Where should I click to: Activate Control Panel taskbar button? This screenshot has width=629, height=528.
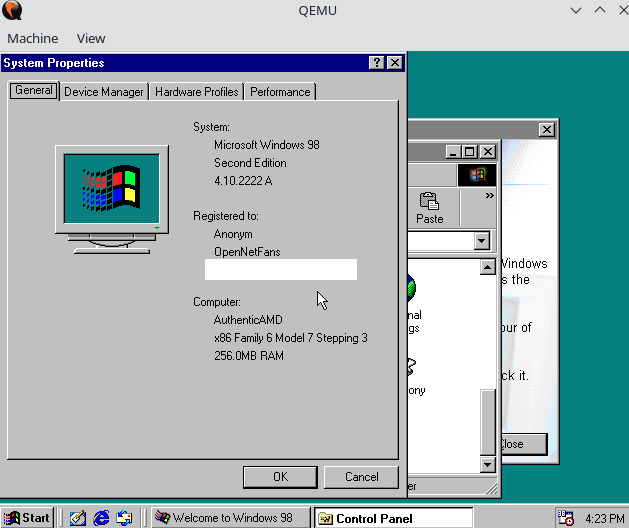pyautogui.click(x=393, y=518)
